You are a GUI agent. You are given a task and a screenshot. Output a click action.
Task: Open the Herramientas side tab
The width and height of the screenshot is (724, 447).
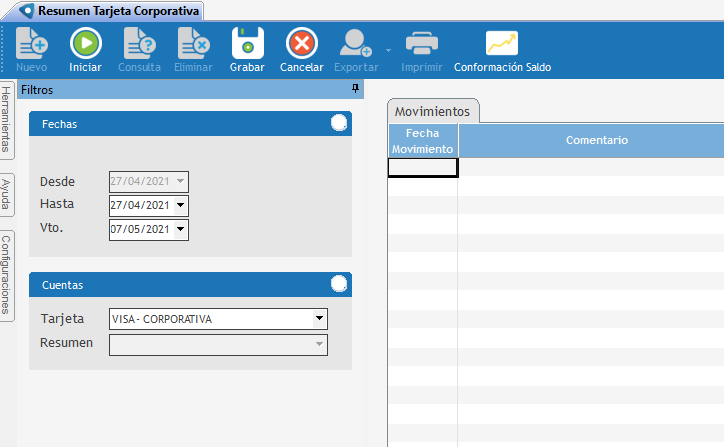coord(7,119)
